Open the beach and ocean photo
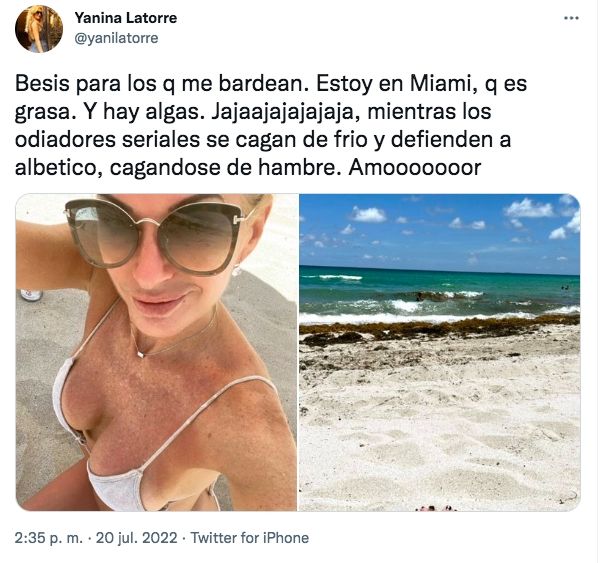The width and height of the screenshot is (600, 563). coord(439,352)
